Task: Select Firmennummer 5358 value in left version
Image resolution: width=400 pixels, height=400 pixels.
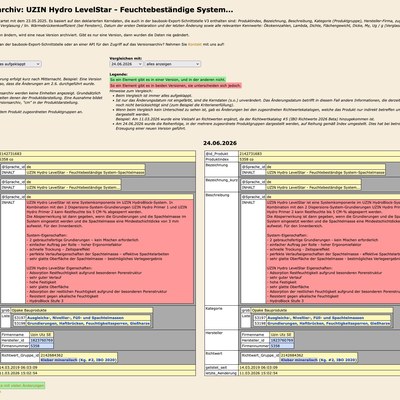Action: 41,346
